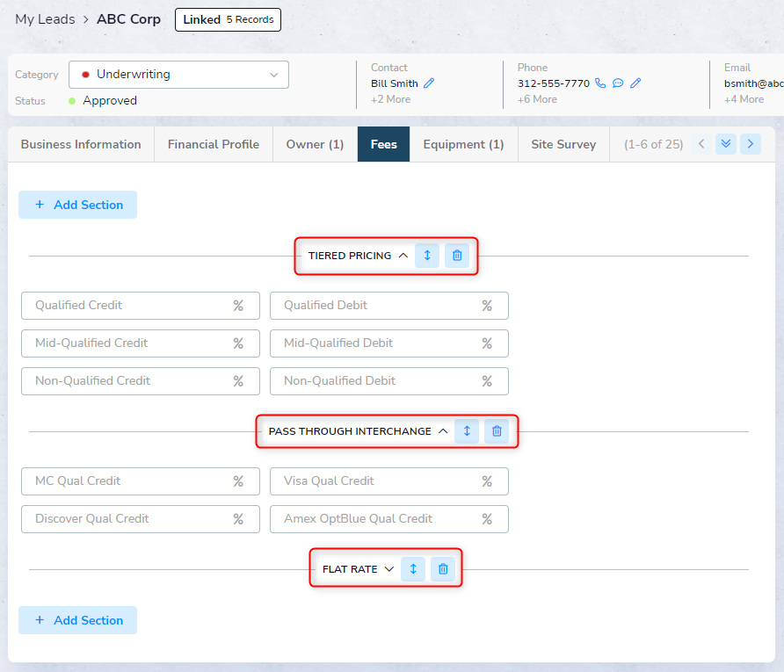Reorder the Pass Through Interchange section
The height and width of the screenshot is (672, 784).
coord(467,431)
